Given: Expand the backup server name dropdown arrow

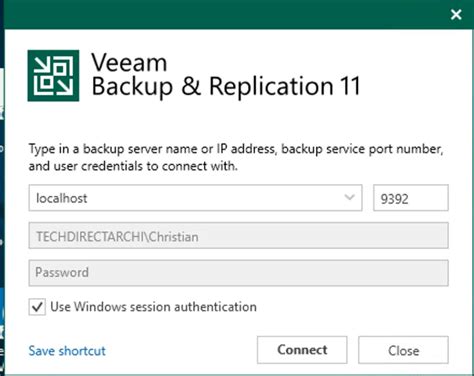Looking at the screenshot, I should tap(349, 198).
